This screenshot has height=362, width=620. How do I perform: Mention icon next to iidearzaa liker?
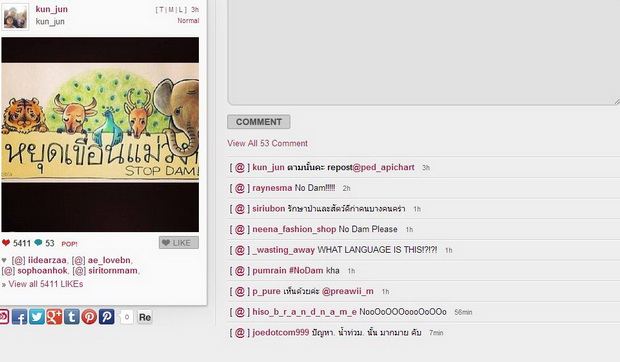tap(18, 260)
